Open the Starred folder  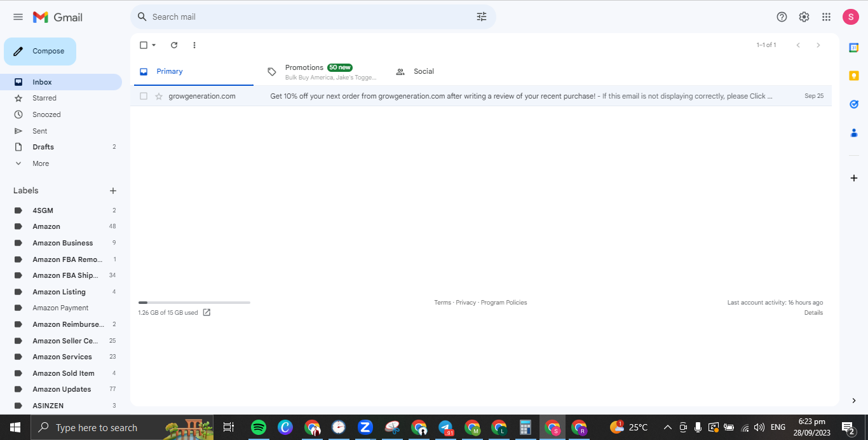61,98
